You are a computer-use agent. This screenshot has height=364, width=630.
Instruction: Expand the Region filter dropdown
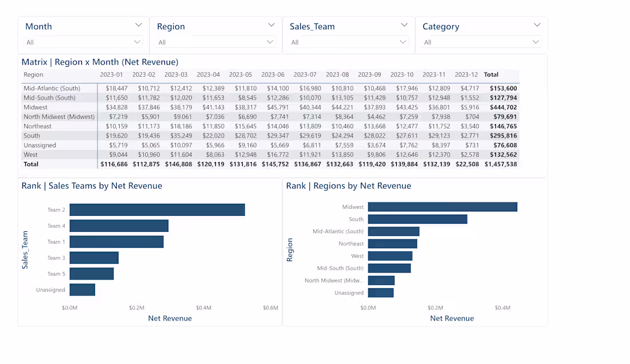[269, 42]
